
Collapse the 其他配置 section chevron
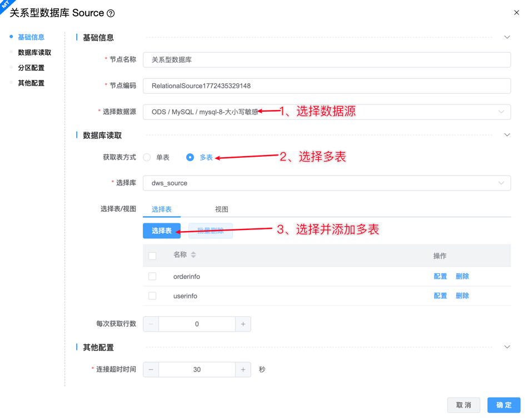(x=507, y=347)
